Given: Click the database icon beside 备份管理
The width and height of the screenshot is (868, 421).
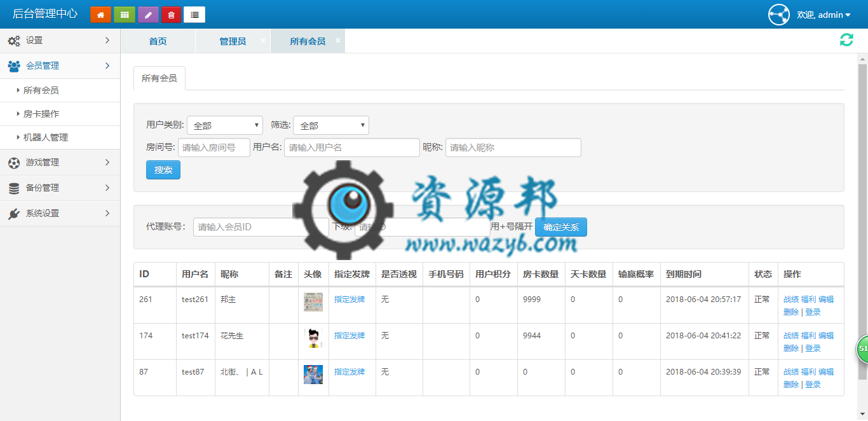Looking at the screenshot, I should pos(14,188).
